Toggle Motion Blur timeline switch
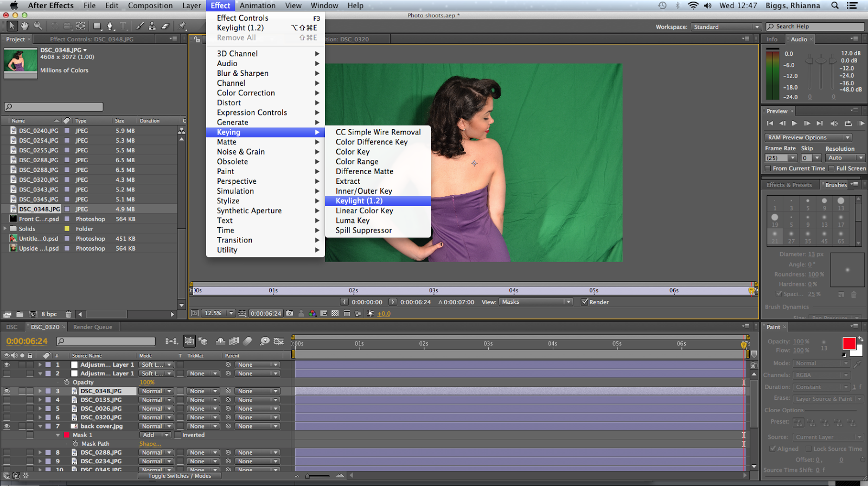The width and height of the screenshot is (868, 486). (247, 341)
